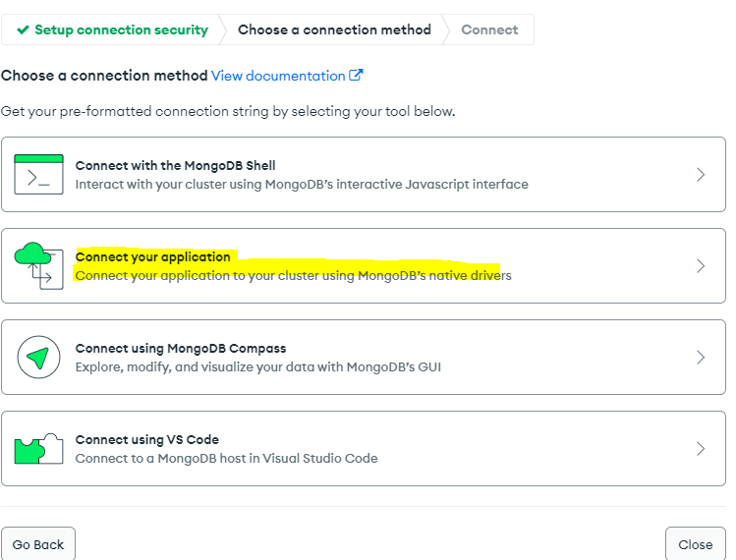The height and width of the screenshot is (560, 736).
Task: Click the green checkmark on Setup connection security
Action: coord(23,29)
